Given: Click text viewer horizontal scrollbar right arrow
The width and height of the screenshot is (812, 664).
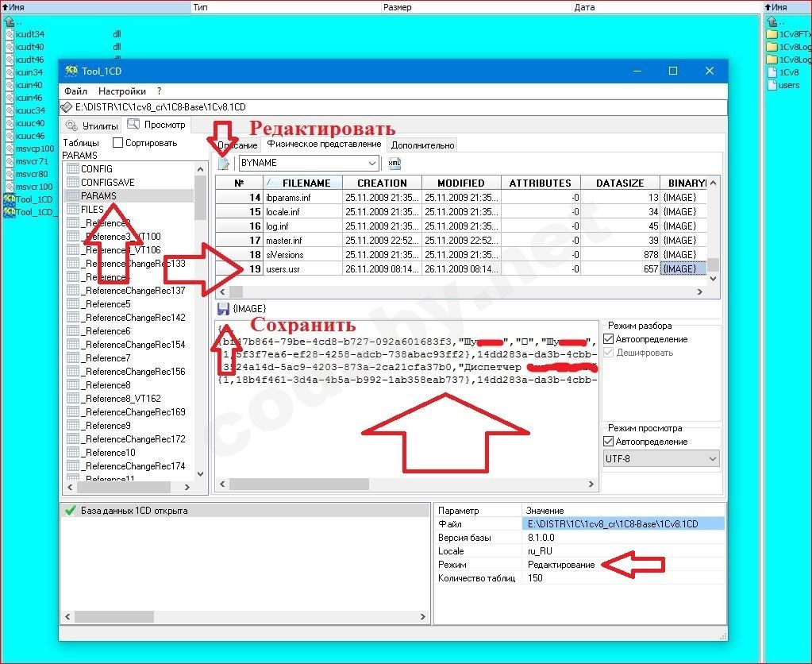Looking at the screenshot, I should tap(591, 484).
